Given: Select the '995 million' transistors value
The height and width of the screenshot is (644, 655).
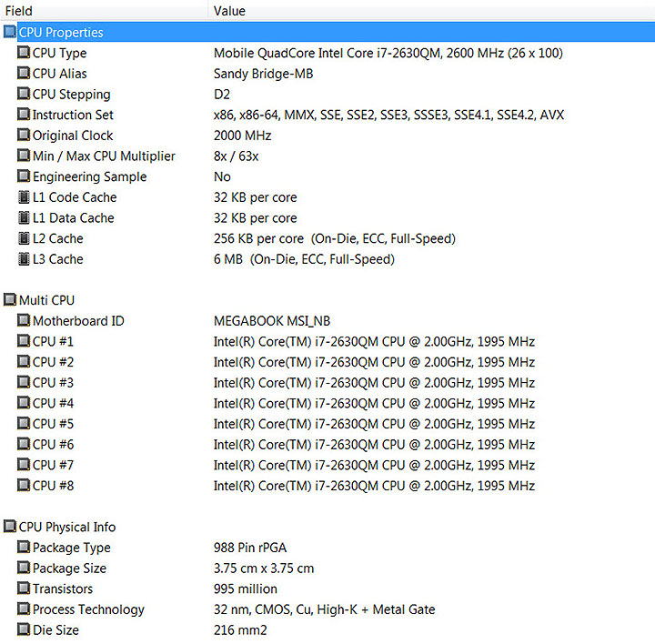Looking at the screenshot, I should click(x=246, y=589).
